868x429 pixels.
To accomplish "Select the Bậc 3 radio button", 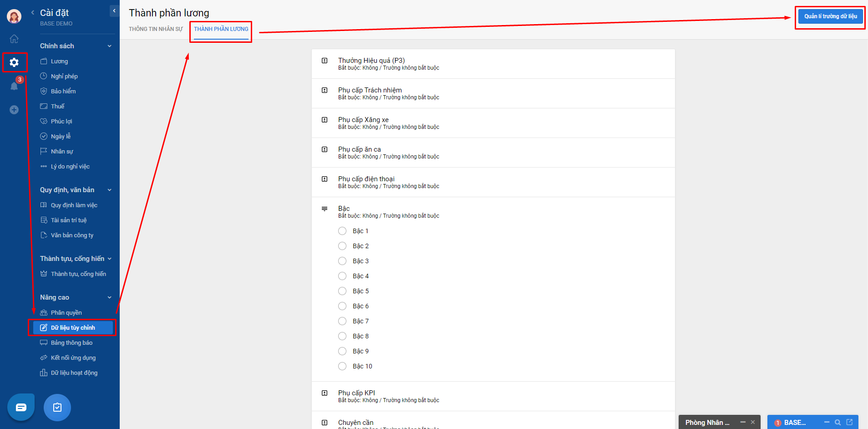I will [342, 261].
